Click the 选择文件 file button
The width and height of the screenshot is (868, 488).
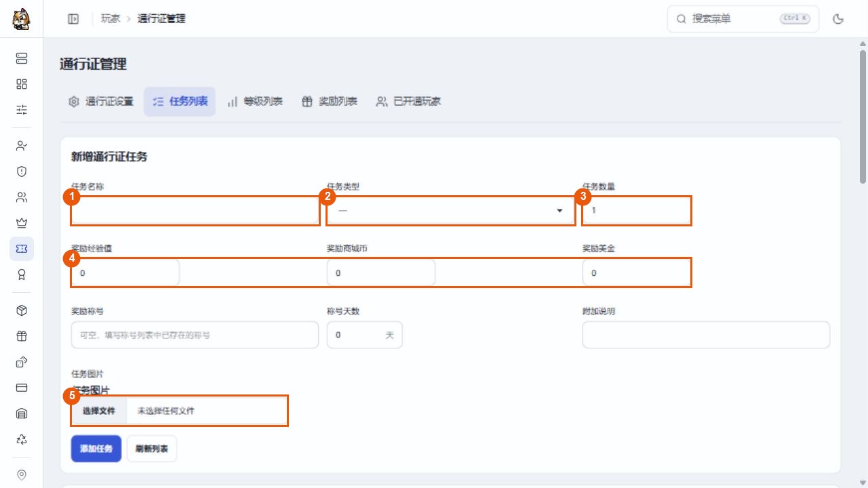click(x=99, y=411)
